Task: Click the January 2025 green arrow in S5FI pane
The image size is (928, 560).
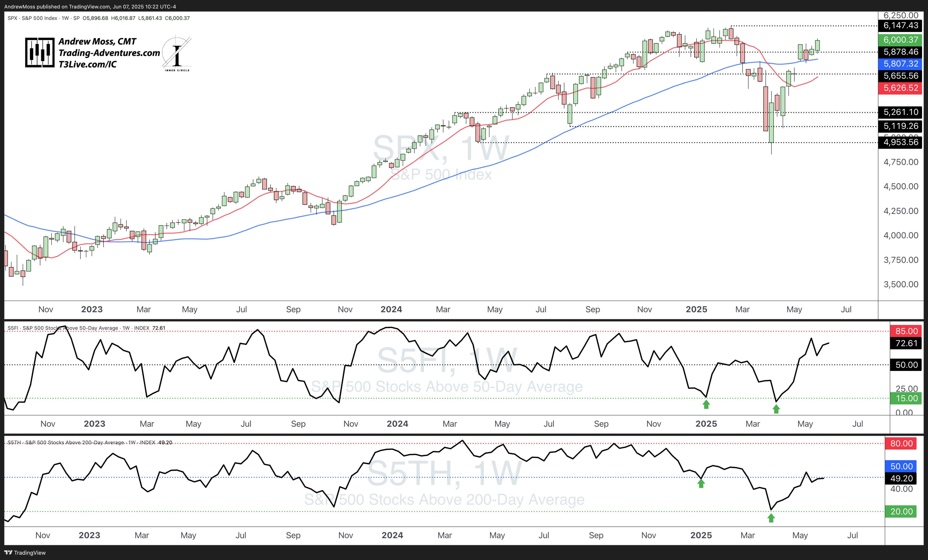Action: 706,404
